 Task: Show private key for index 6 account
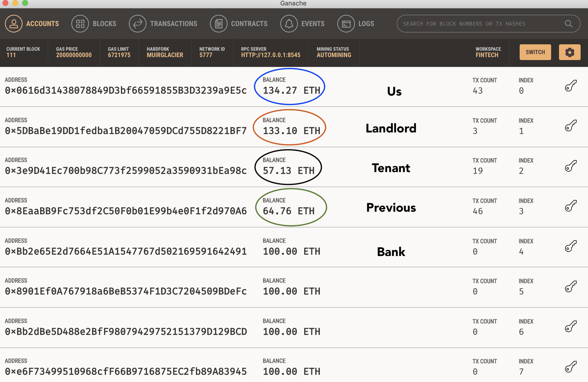(x=571, y=327)
